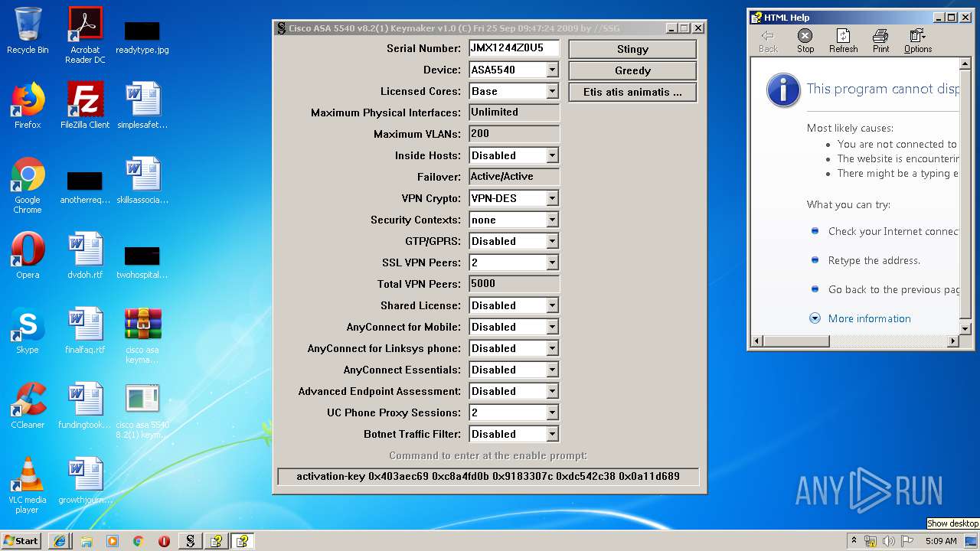
Task: Click the Print icon in HTML Help
Action: click(881, 41)
